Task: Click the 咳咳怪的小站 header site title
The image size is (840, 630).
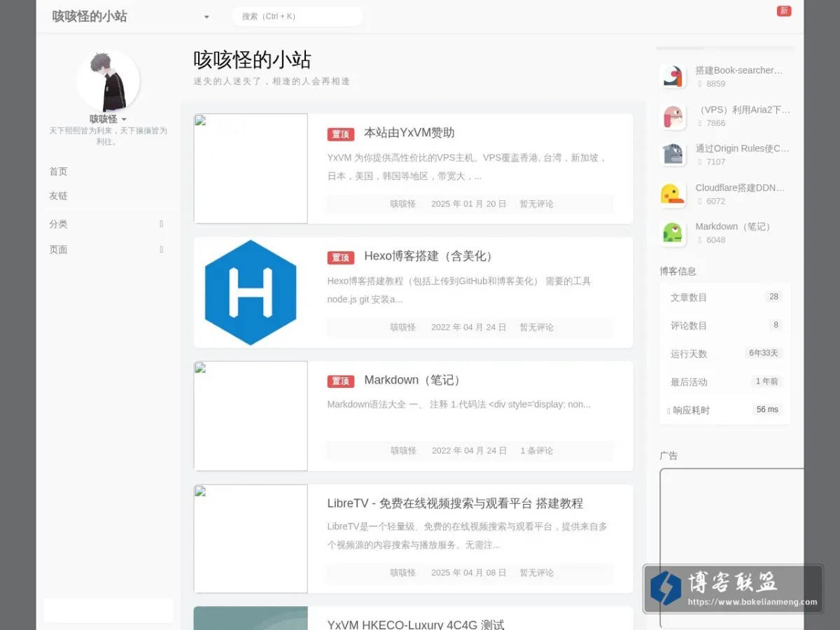Action: pyautogui.click(x=90, y=16)
